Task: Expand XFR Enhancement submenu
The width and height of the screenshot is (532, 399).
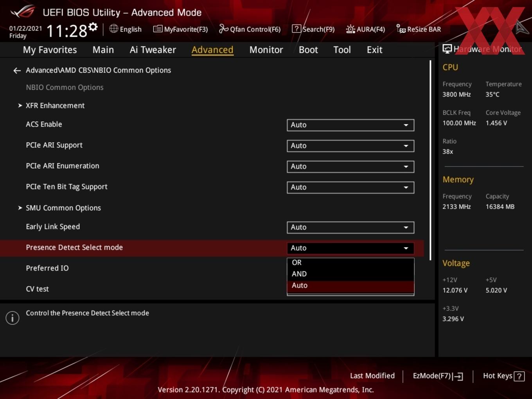Action: point(55,106)
